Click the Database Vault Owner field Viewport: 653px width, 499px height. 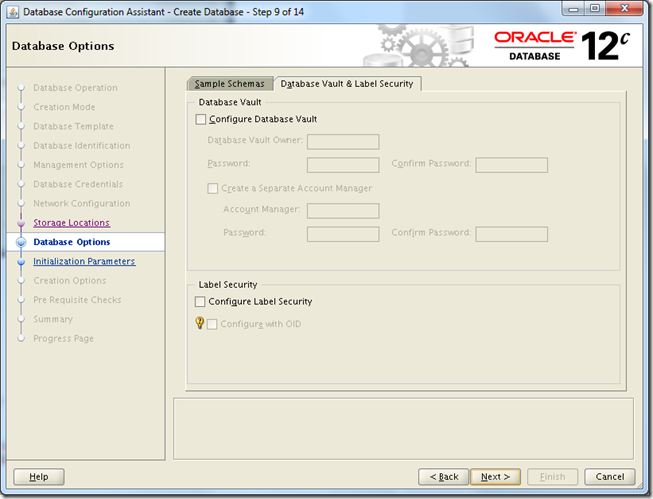tap(343, 142)
